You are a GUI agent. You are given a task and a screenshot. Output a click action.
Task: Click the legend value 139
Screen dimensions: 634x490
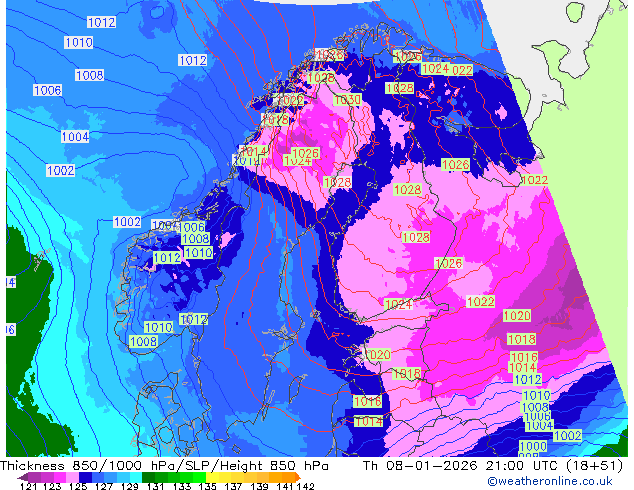tap(259, 486)
